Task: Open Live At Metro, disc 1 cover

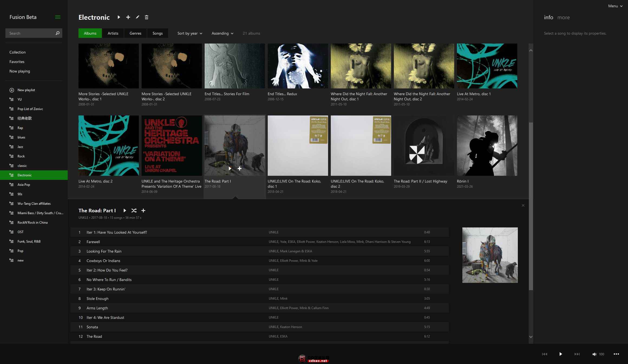Action: (487, 66)
